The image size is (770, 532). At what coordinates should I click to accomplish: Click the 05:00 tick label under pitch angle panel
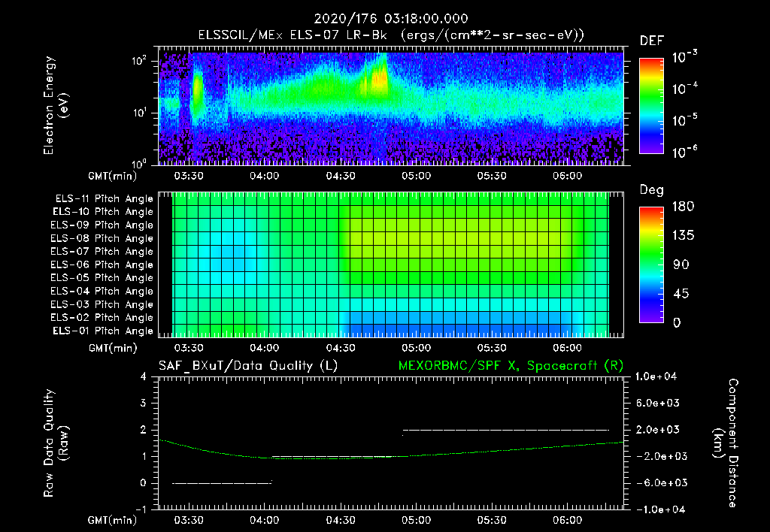point(417,348)
